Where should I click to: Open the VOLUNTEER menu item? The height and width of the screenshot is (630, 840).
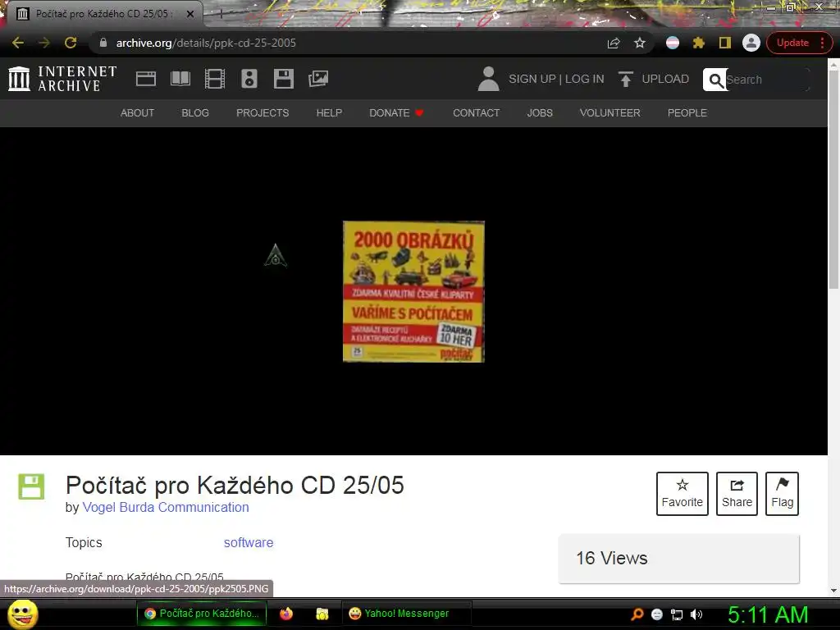click(x=609, y=113)
